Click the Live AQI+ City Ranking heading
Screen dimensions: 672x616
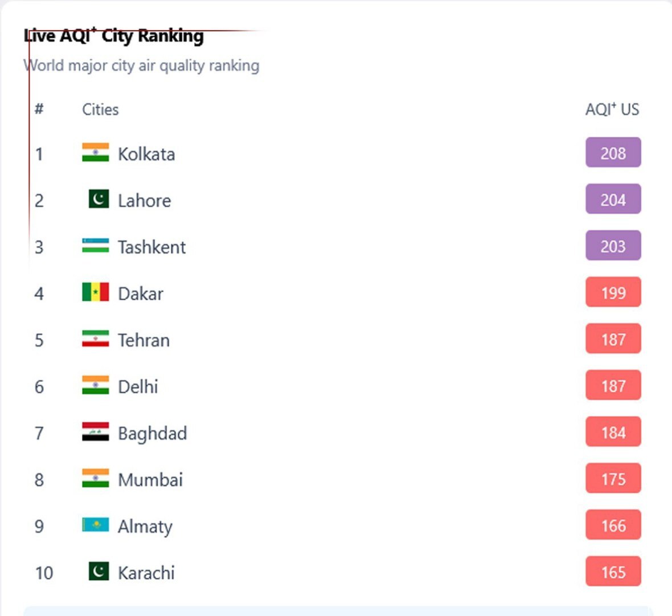tap(114, 36)
